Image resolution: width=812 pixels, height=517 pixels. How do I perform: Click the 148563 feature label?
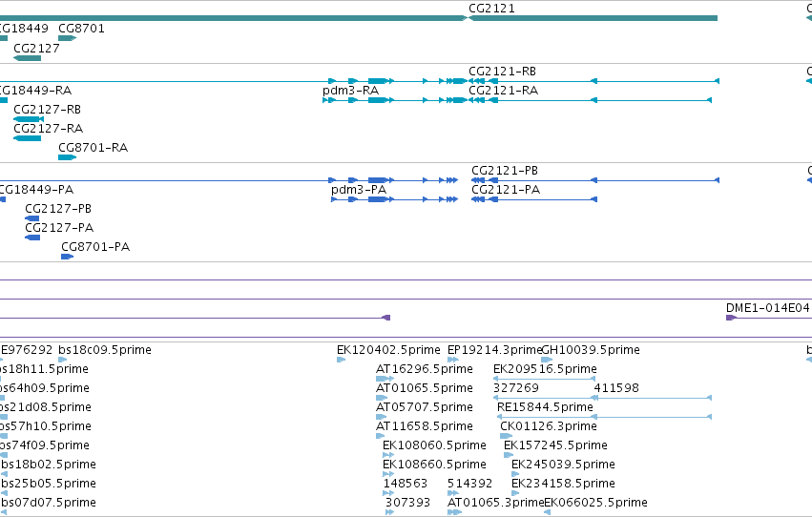[406, 484]
